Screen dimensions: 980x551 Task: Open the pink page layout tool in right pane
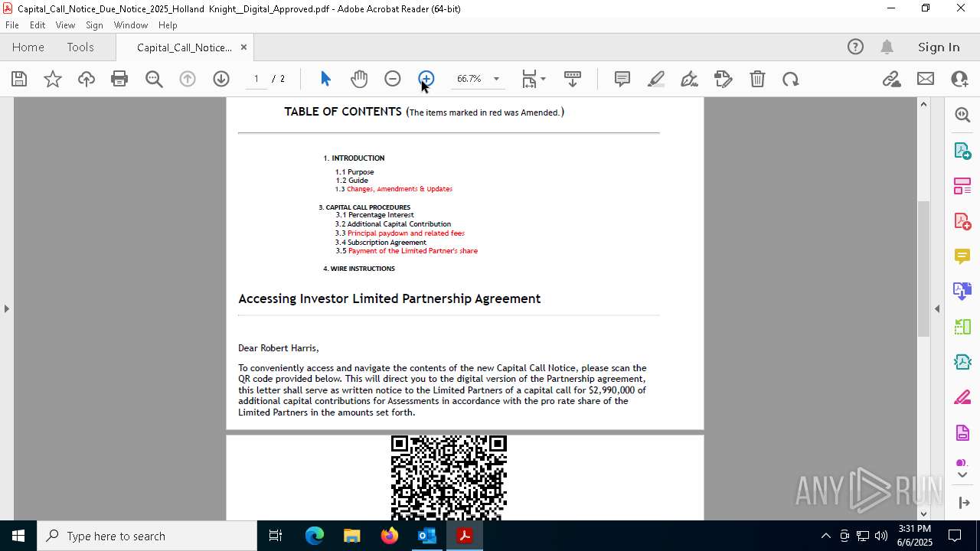tap(962, 186)
